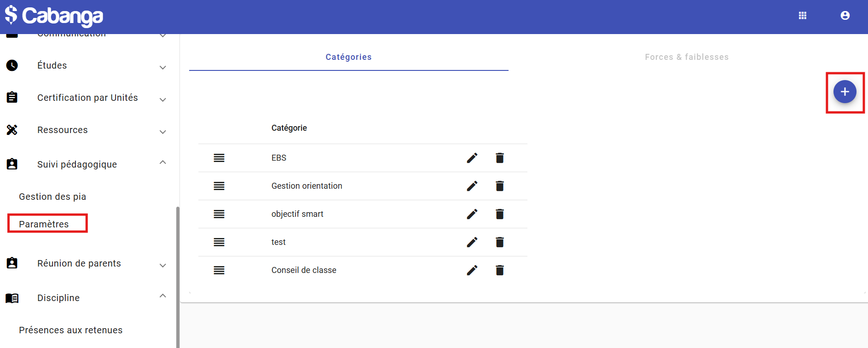Image resolution: width=868 pixels, height=348 pixels.
Task: Click the drag handle of EBS row
Action: 219,158
